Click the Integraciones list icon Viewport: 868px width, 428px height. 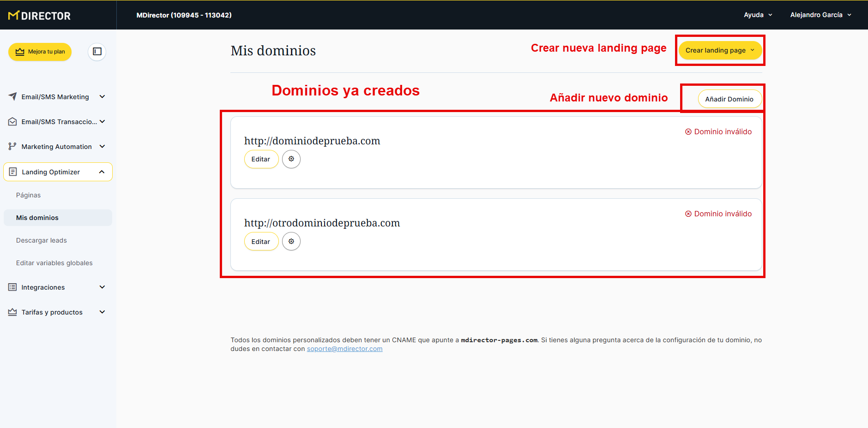(x=12, y=287)
